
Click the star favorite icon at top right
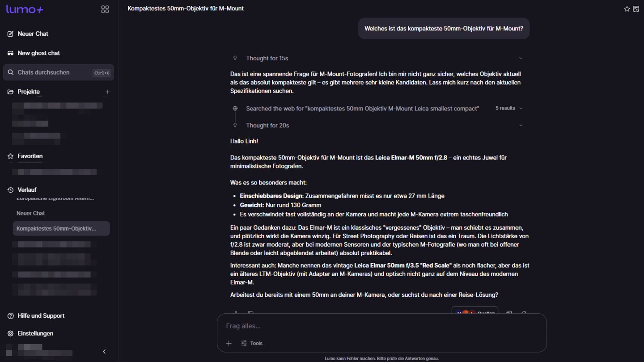pos(627,9)
